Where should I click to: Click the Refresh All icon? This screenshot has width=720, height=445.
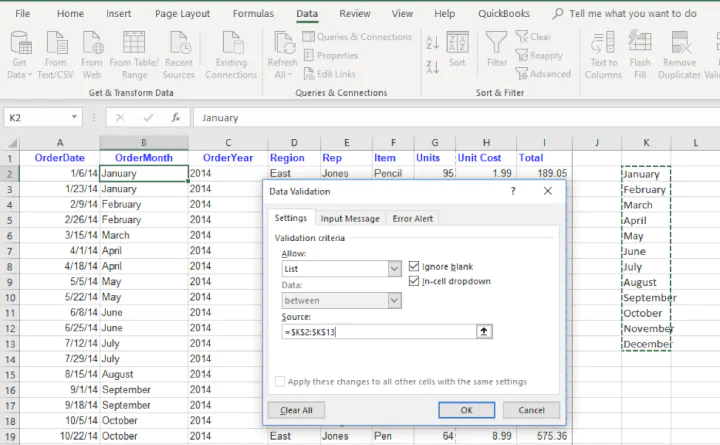(x=284, y=43)
